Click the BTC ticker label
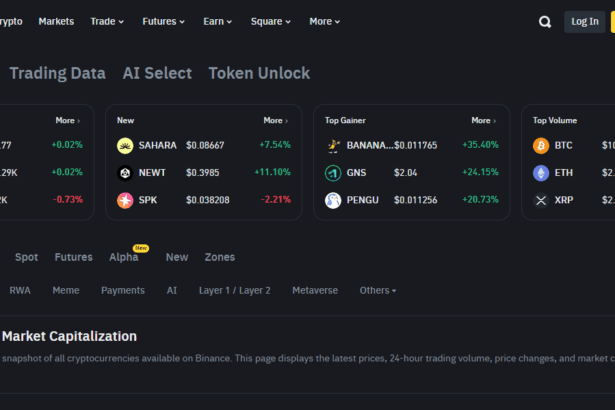Image resolution: width=615 pixels, height=410 pixels. [x=563, y=146]
